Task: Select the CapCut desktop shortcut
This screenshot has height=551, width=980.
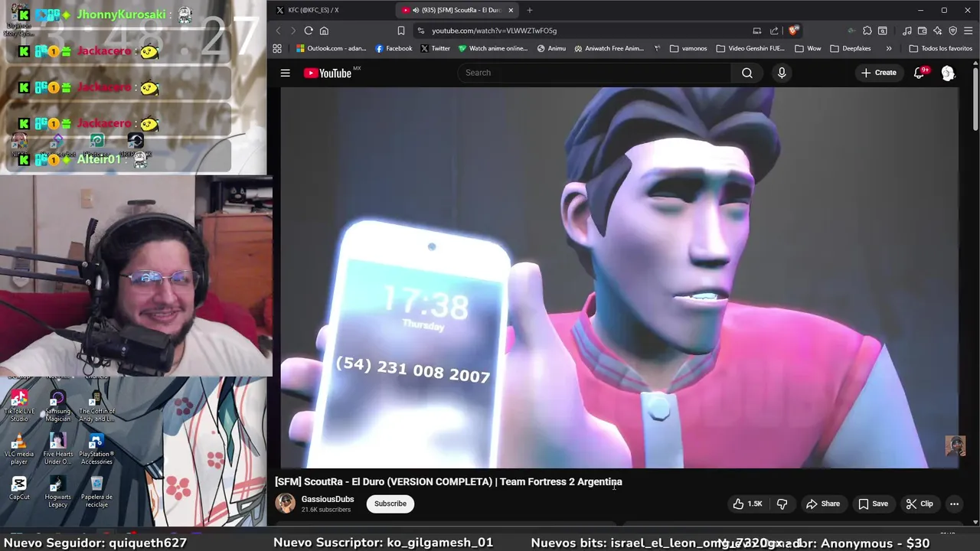Action: point(19,488)
